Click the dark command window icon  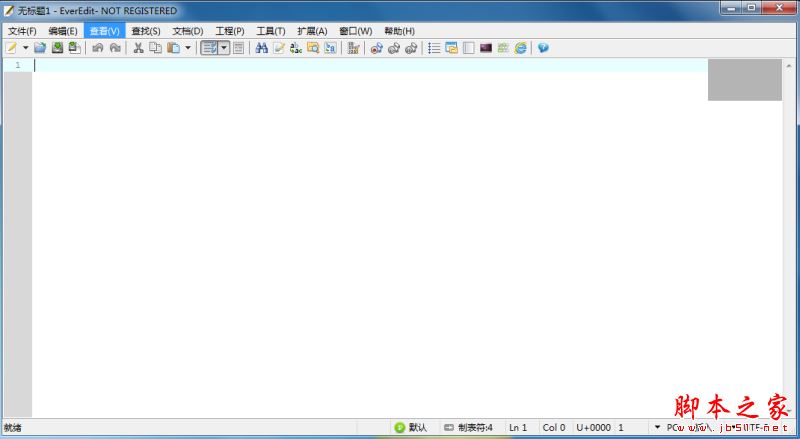[486, 48]
